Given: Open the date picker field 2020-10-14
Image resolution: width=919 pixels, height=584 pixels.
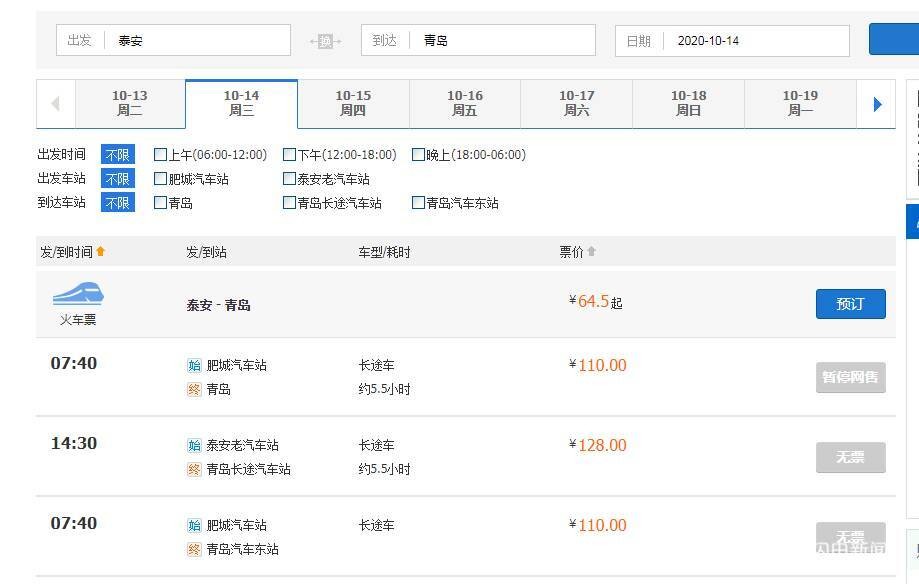Looking at the screenshot, I should coord(758,41).
